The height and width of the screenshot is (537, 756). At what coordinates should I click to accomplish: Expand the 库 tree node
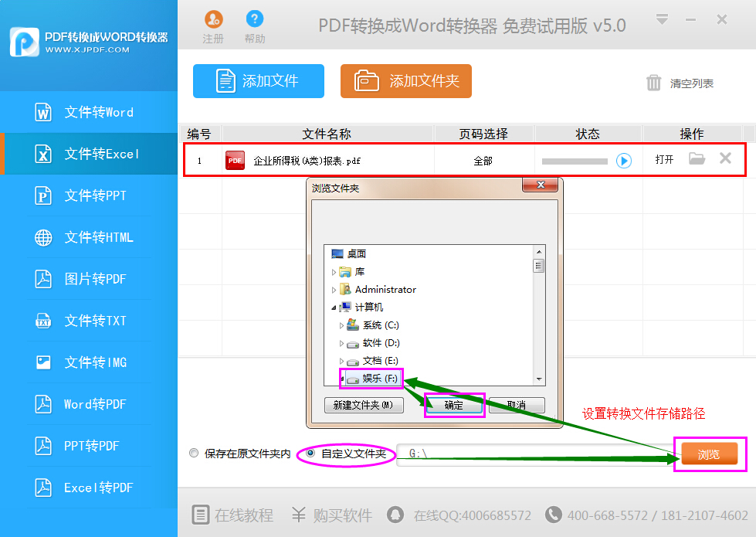click(x=334, y=272)
